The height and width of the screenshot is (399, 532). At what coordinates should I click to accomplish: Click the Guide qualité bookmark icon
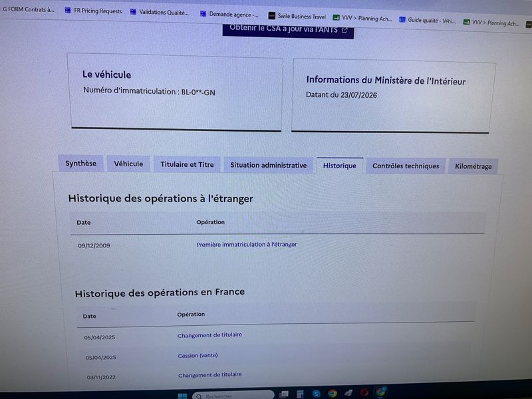pos(402,20)
